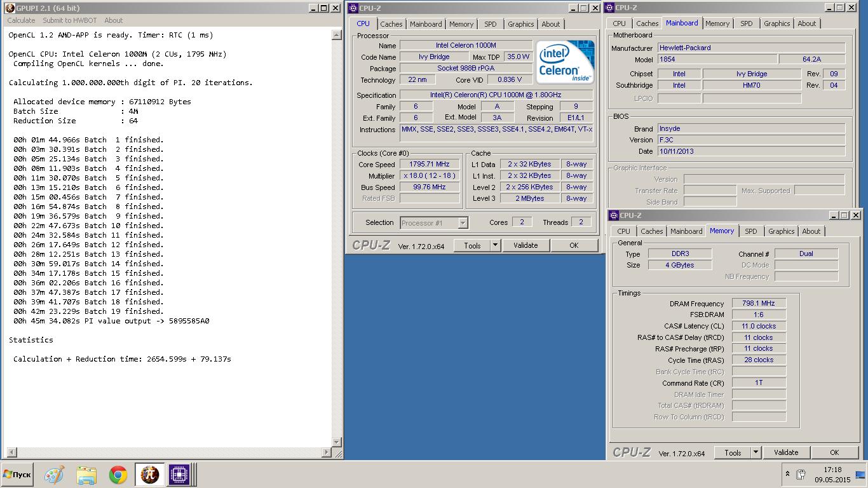The height and width of the screenshot is (488, 868).
Task: Select CPU tab in Mainboard window
Action: pos(620,24)
